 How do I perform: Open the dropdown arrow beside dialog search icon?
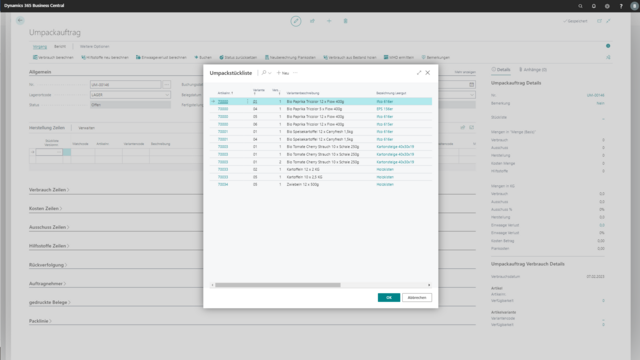pos(270,73)
